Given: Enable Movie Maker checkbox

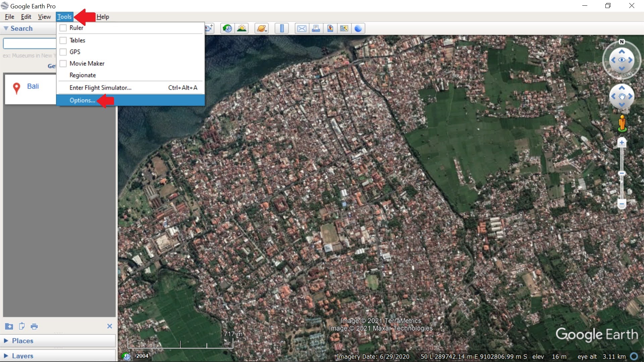Looking at the screenshot, I should click(63, 63).
